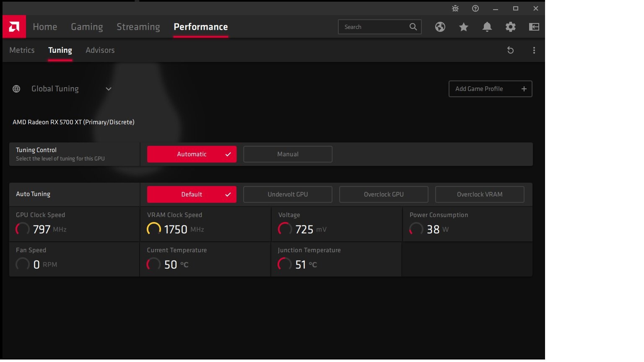Click the reset tuning undo icon
This screenshot has height=362, width=644.
(x=510, y=50)
